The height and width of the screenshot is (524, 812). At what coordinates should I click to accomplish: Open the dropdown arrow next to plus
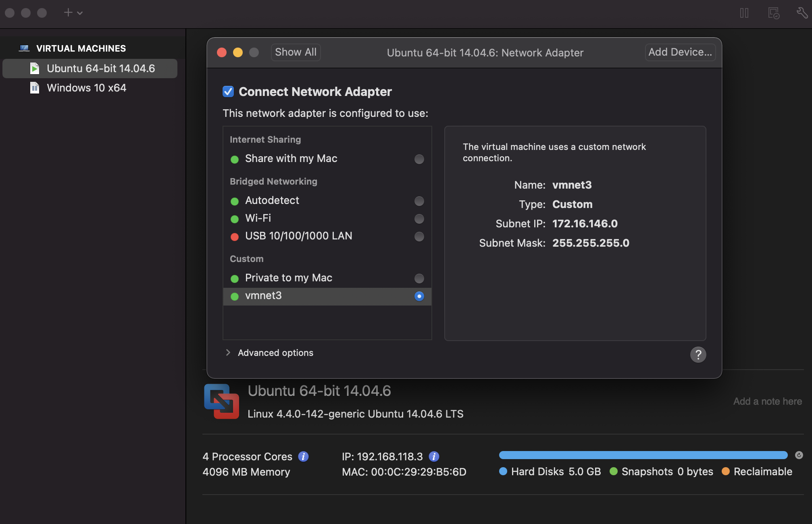80,13
